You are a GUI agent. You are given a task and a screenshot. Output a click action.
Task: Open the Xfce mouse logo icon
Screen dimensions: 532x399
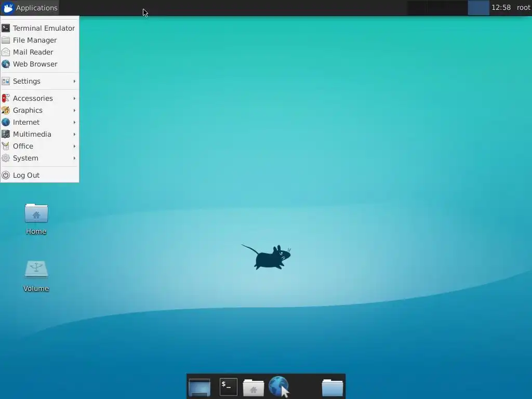[x=8, y=8]
